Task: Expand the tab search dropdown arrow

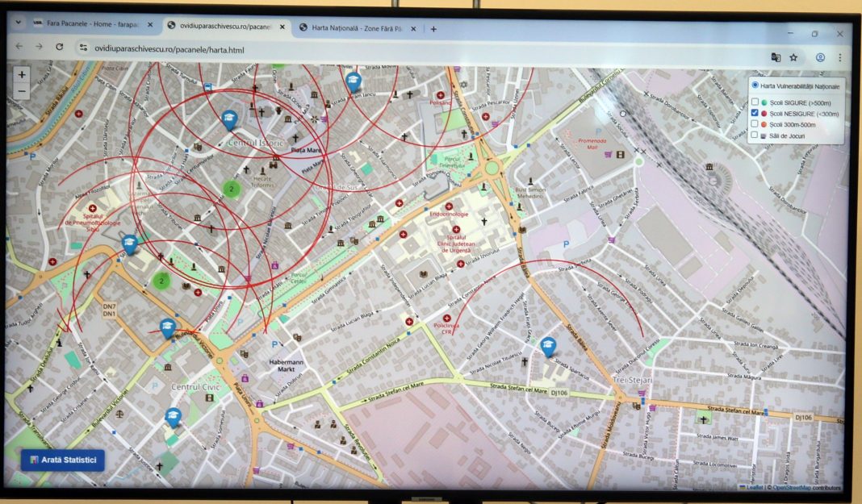Action: click(18, 23)
